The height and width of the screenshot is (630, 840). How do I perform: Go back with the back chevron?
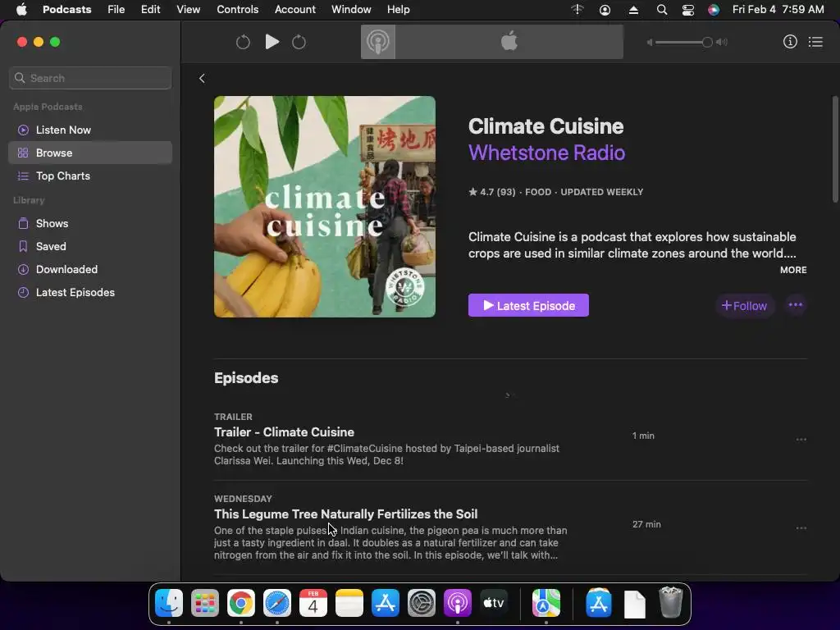pyautogui.click(x=202, y=78)
